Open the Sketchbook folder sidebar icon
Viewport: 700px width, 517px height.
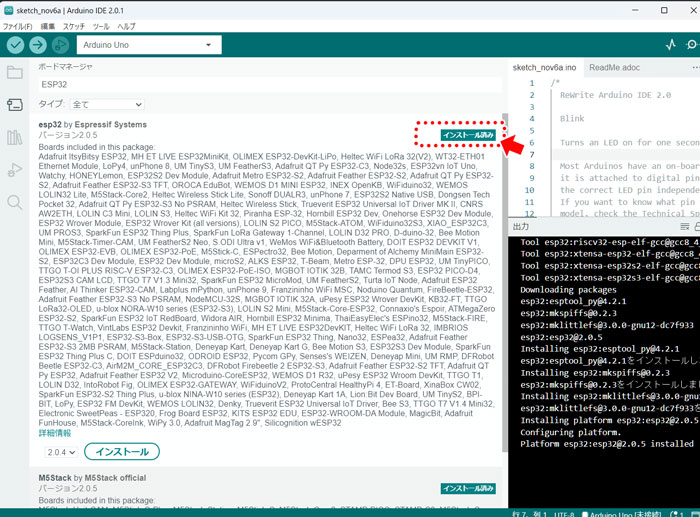(x=15, y=72)
